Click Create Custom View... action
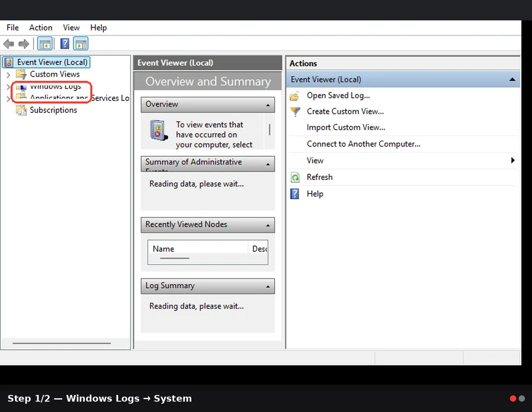This screenshot has width=532, height=412. point(345,111)
